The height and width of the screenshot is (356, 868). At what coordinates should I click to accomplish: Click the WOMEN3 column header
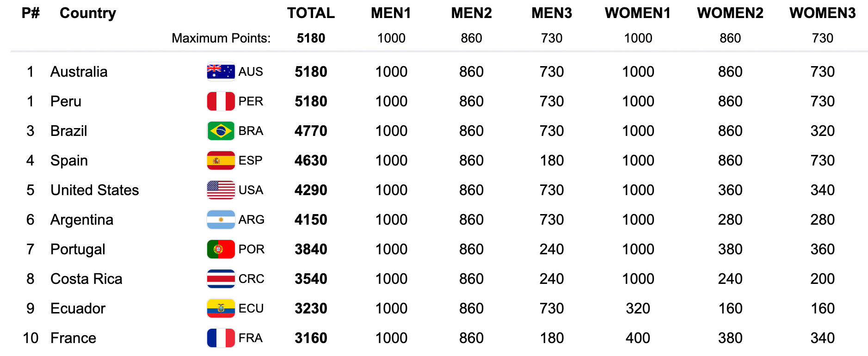822,13
